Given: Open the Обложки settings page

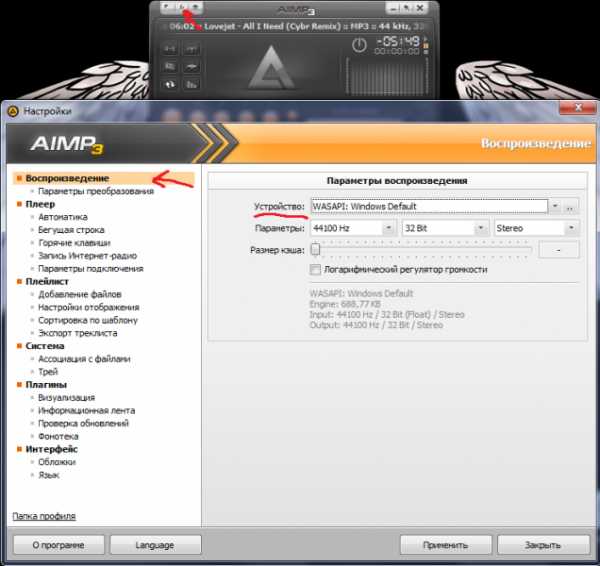Looking at the screenshot, I should coord(57,462).
